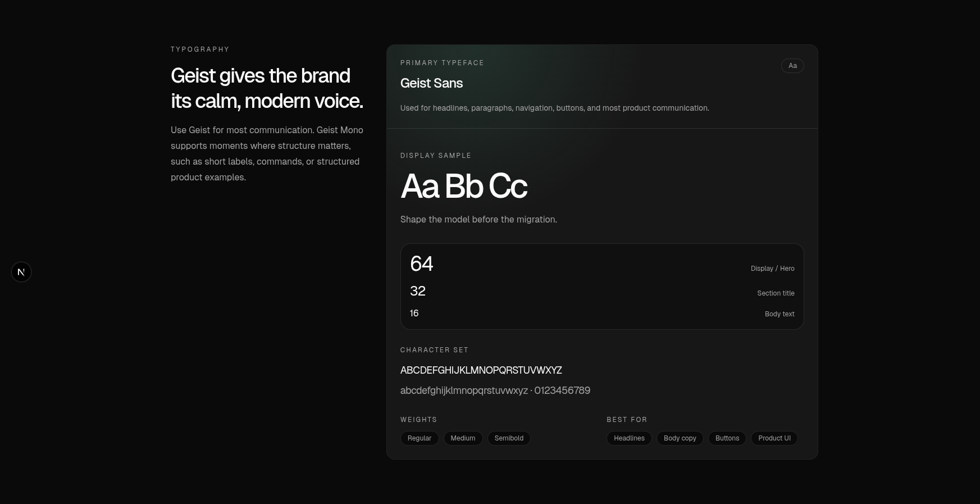Click the 'Aa Bb Cc' display sample

(x=464, y=186)
